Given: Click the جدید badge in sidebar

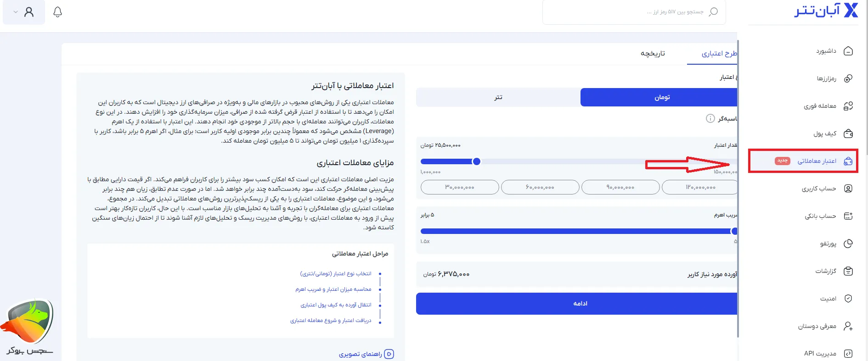Looking at the screenshot, I should (x=783, y=161).
